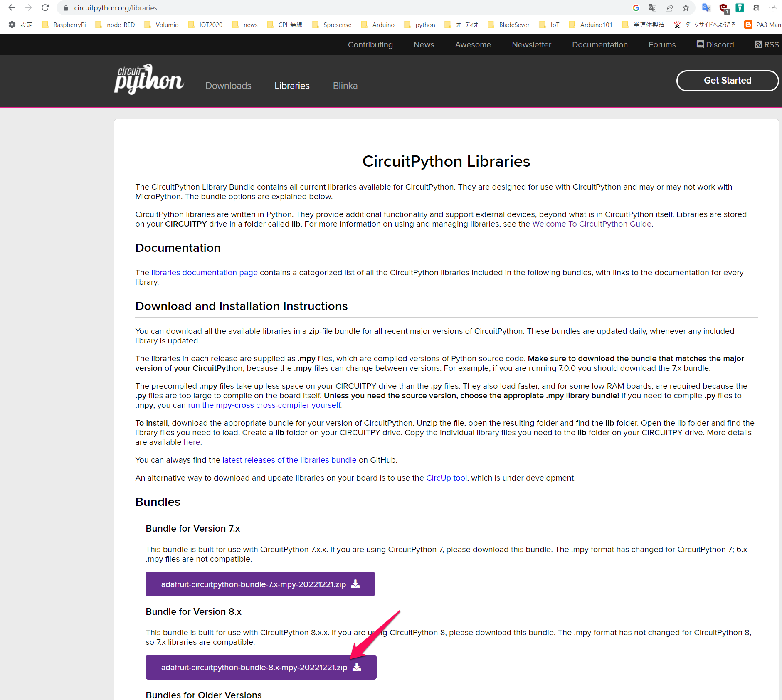Screen dimensions: 782x700
Task: Select the Libraries tab
Action: tap(292, 86)
